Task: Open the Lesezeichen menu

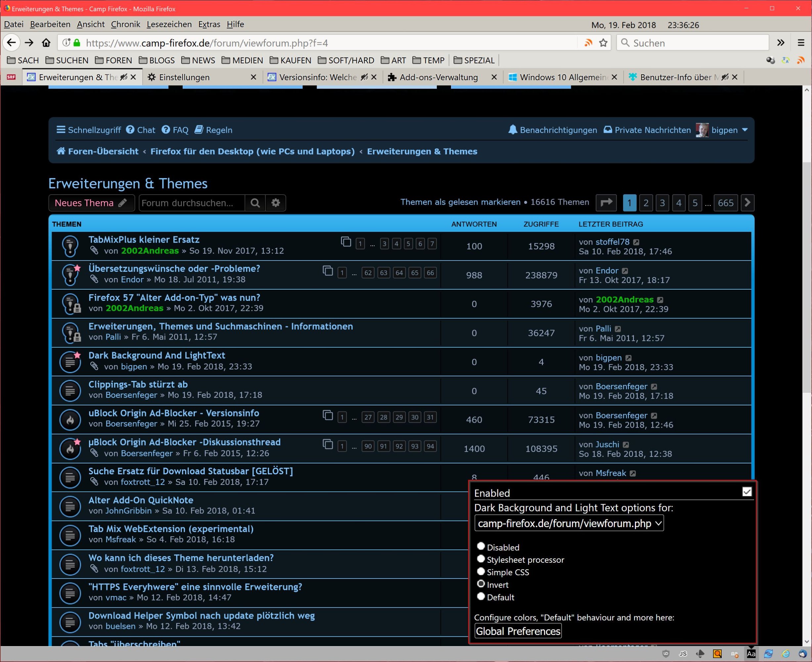Action: 169,24
